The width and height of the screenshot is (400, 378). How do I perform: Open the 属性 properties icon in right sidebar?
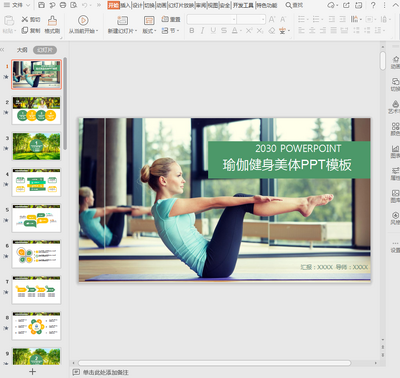(395, 174)
